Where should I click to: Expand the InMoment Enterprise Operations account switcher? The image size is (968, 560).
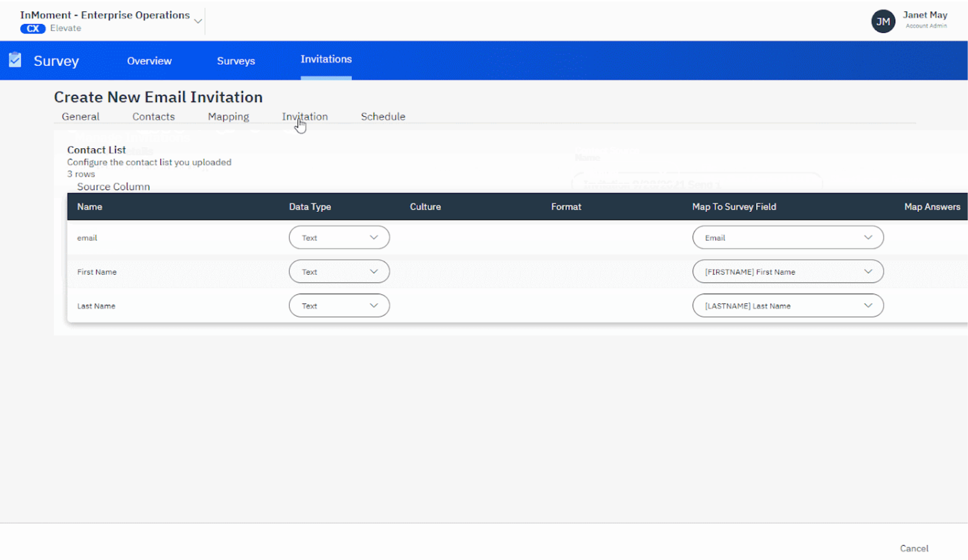tap(198, 21)
